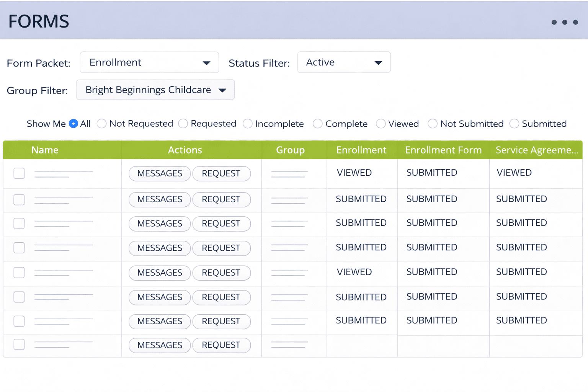Open MESSAGES in the third row

160,224
